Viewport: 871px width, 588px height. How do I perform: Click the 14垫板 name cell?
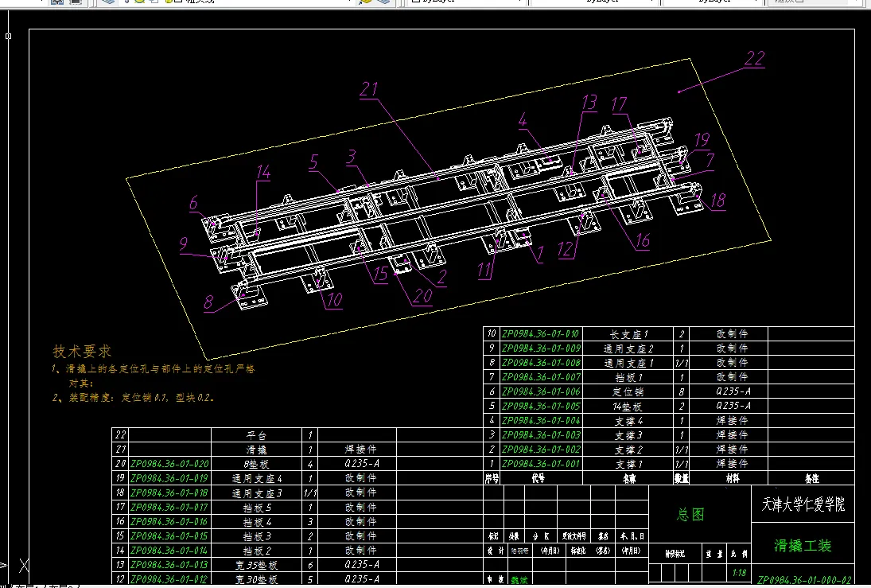628,407
